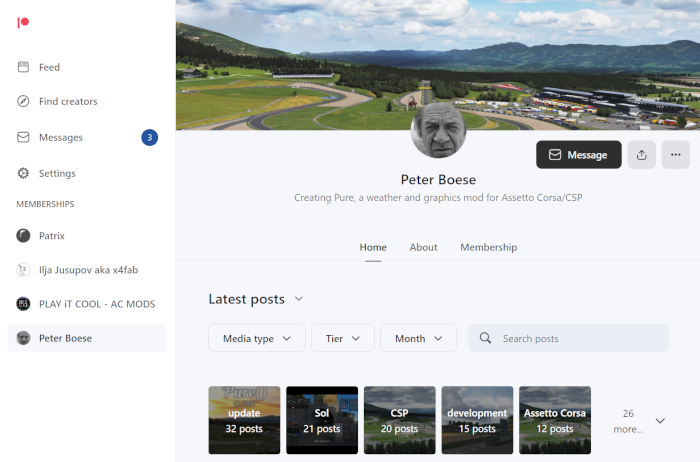This screenshot has width=700, height=462.
Task: Click the Search posts input field
Action: [568, 338]
